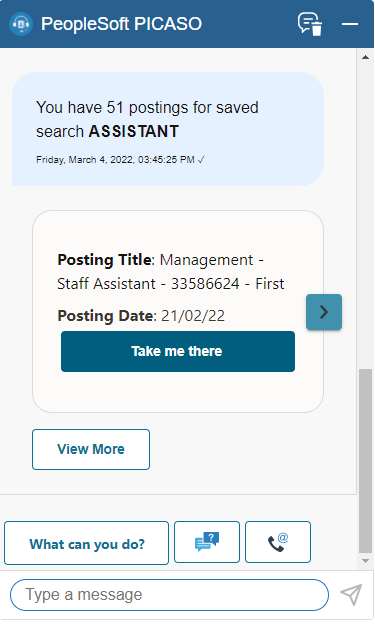Open the phone and email contact icon
The image size is (375, 629).
[x=278, y=542]
